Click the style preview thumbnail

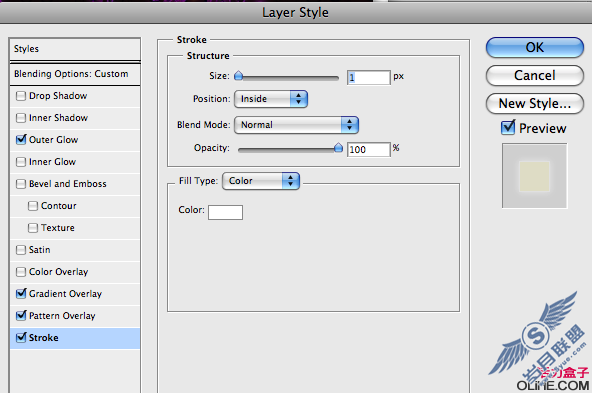click(534, 176)
